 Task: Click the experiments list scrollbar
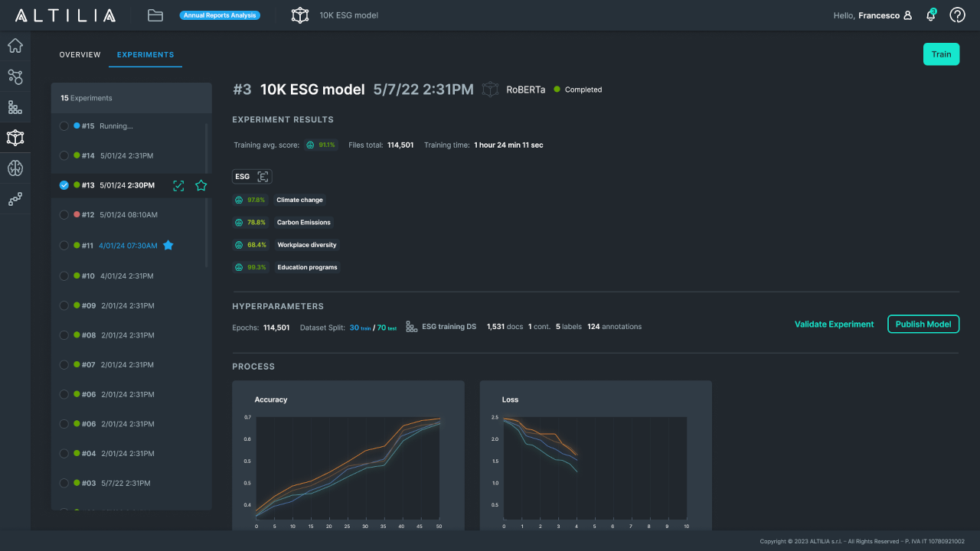coord(207,195)
